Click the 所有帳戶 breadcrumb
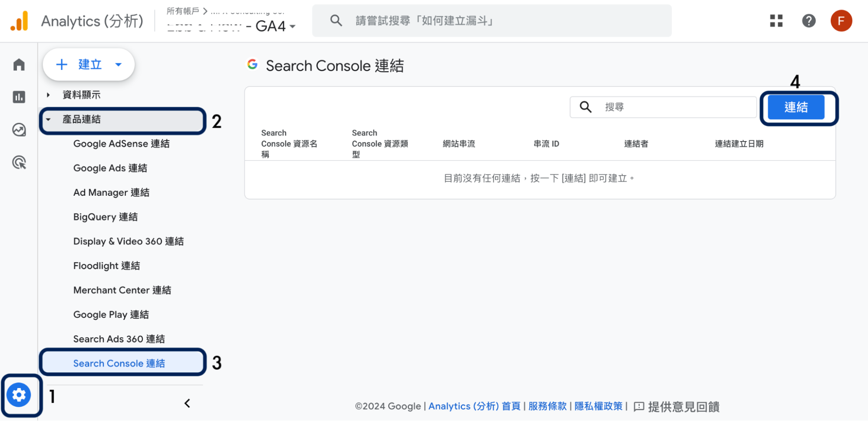Viewport: 868px width, 421px height. click(x=183, y=10)
